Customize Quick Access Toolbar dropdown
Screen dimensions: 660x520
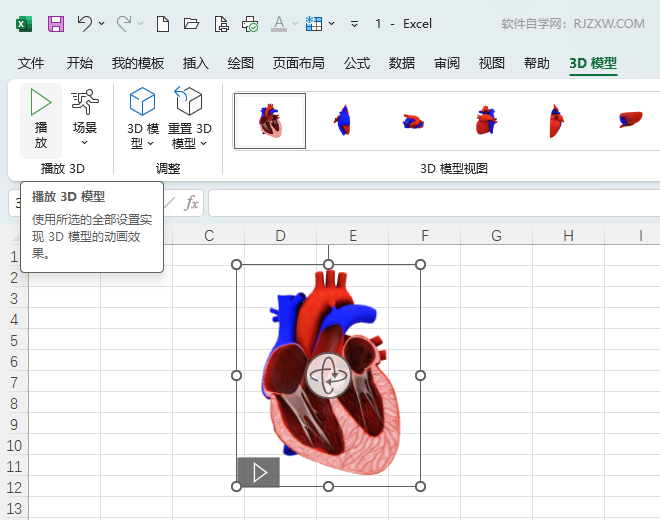pos(354,24)
